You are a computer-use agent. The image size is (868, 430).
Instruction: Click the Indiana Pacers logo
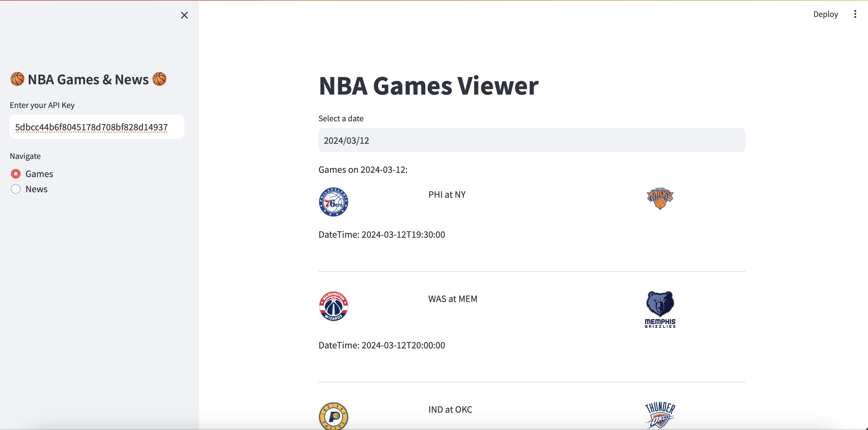coord(333,415)
